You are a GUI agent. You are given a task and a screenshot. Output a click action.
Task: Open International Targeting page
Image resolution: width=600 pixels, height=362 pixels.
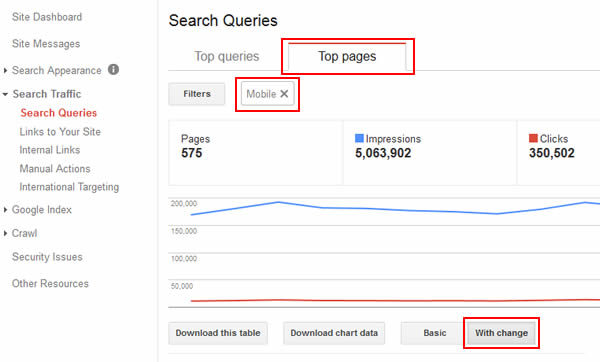click(69, 187)
